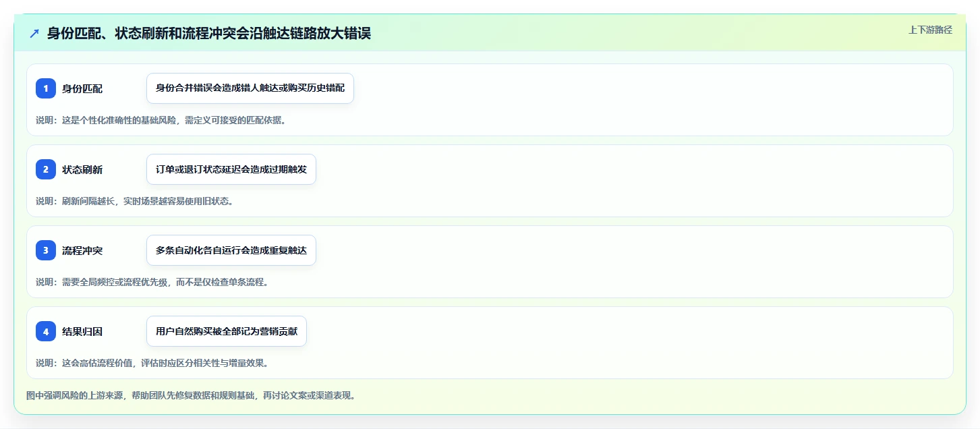Click the number 4 badge for 结果归因
The height and width of the screenshot is (429, 980).
pos(46,331)
